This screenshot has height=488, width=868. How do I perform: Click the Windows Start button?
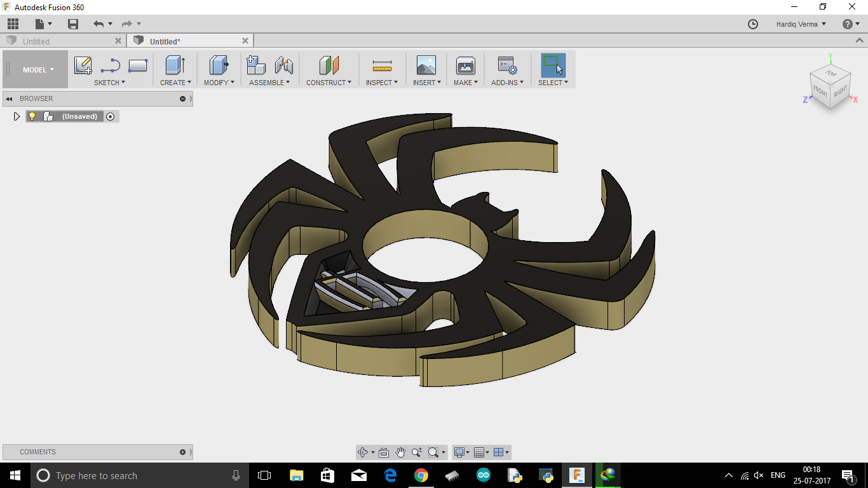pyautogui.click(x=15, y=475)
